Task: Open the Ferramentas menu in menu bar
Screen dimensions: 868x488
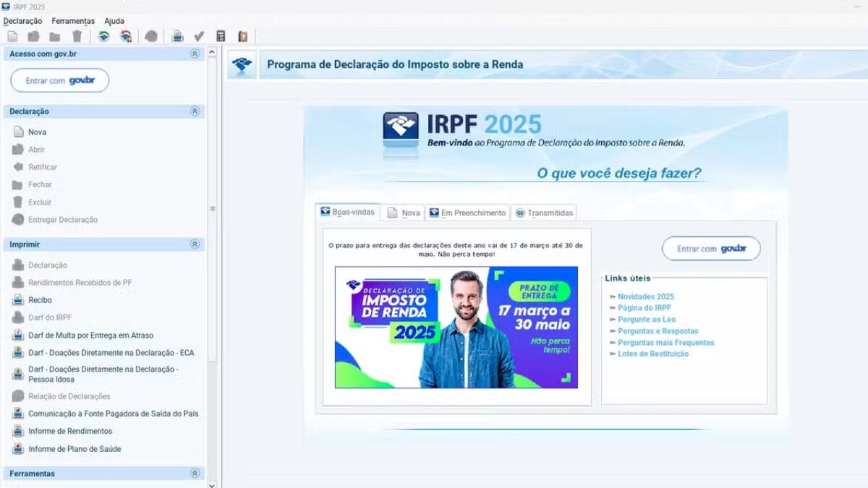Action: [x=73, y=21]
